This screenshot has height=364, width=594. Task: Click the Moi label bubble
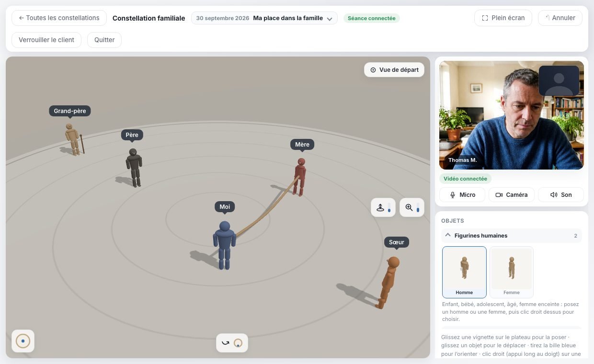(225, 207)
